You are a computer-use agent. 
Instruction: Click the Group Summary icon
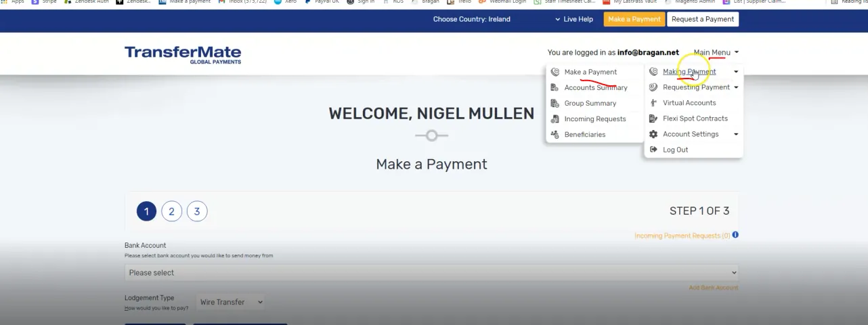(x=555, y=103)
